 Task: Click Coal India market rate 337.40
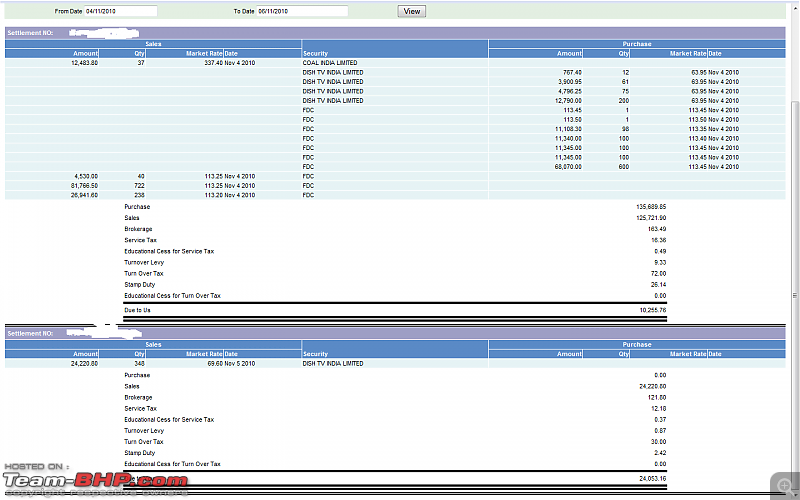click(x=213, y=63)
